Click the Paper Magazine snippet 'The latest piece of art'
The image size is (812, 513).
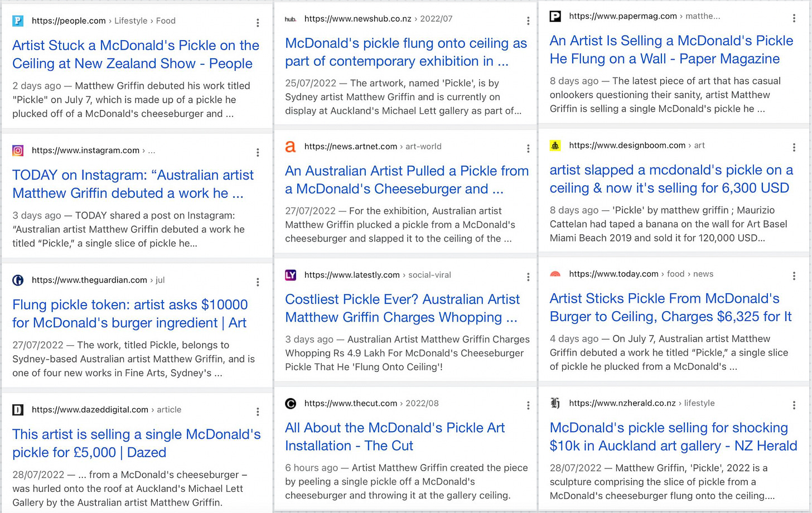665,95
